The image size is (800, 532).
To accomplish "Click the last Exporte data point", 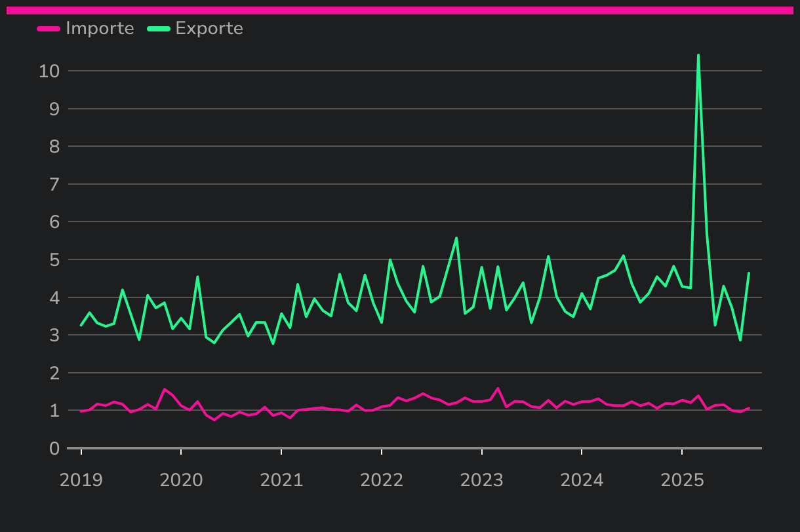I will coord(749,273).
